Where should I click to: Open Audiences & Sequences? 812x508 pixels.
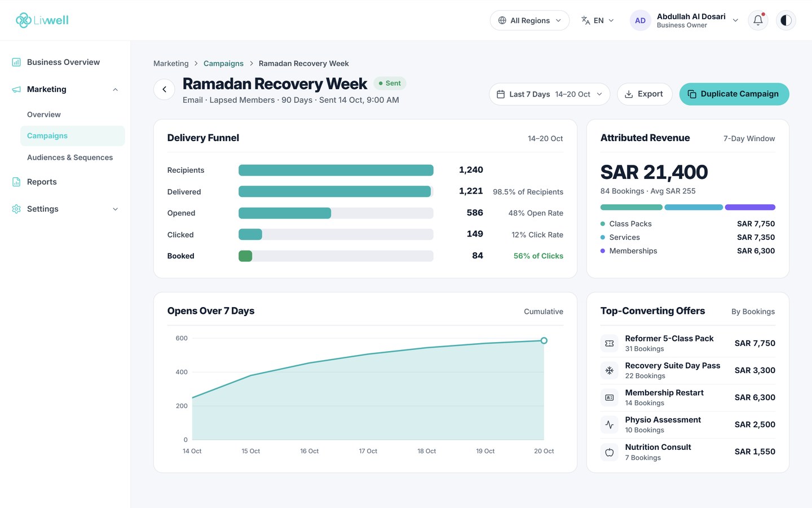coord(72,157)
